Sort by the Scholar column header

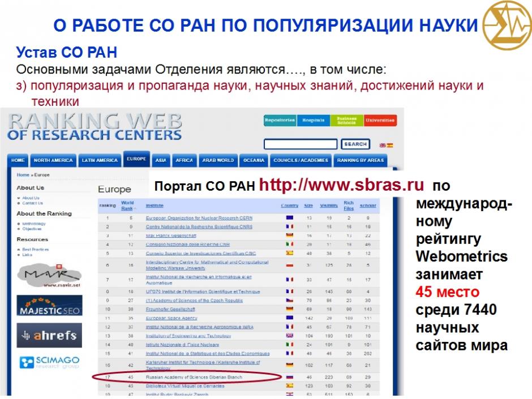(368, 205)
